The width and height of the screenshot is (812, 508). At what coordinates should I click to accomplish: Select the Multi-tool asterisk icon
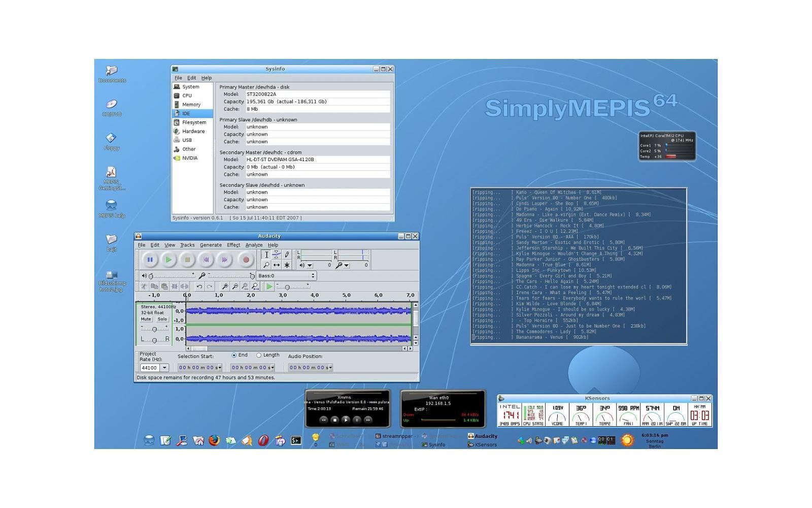click(287, 265)
